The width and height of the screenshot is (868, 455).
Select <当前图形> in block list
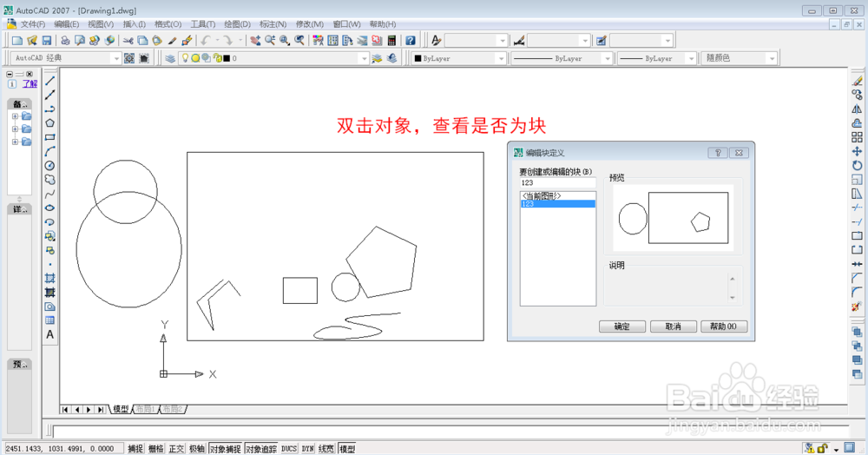[558, 196]
